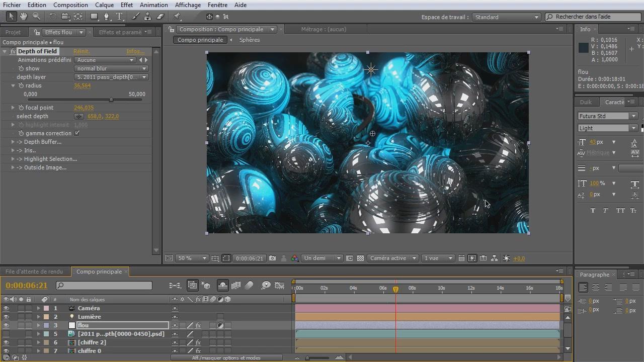Click the Réinit. link for Depth of Field
The image size is (644, 362).
[82, 51]
